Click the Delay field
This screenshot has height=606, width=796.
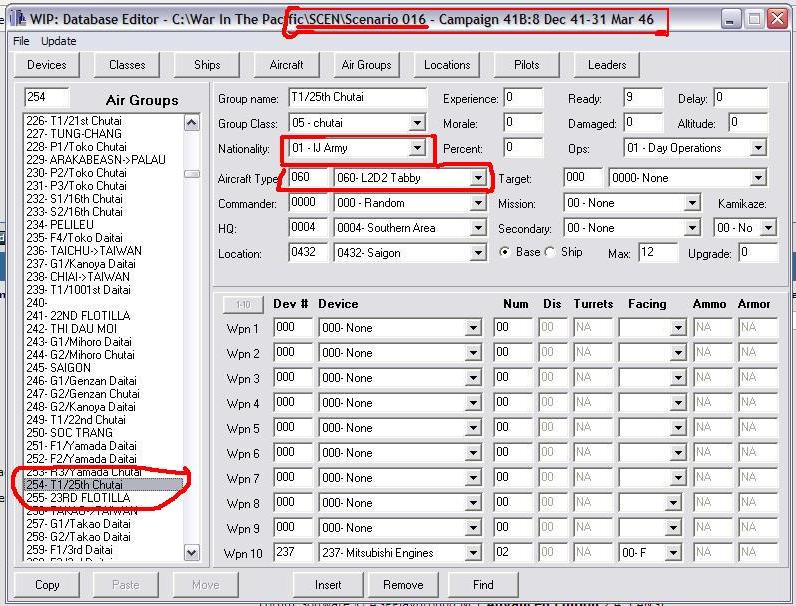coord(741,97)
